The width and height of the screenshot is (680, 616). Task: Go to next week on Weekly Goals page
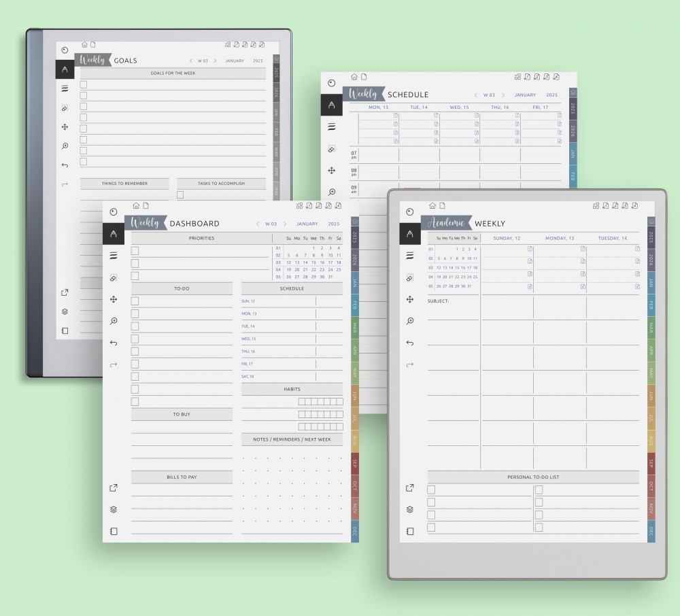(215, 61)
